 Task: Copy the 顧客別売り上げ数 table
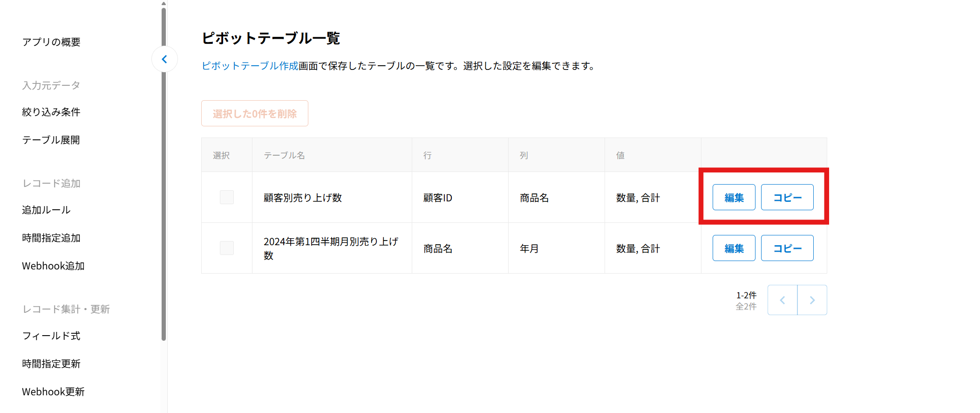(x=787, y=197)
